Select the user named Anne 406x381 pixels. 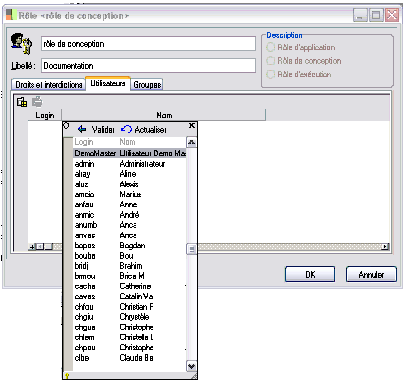130,204
